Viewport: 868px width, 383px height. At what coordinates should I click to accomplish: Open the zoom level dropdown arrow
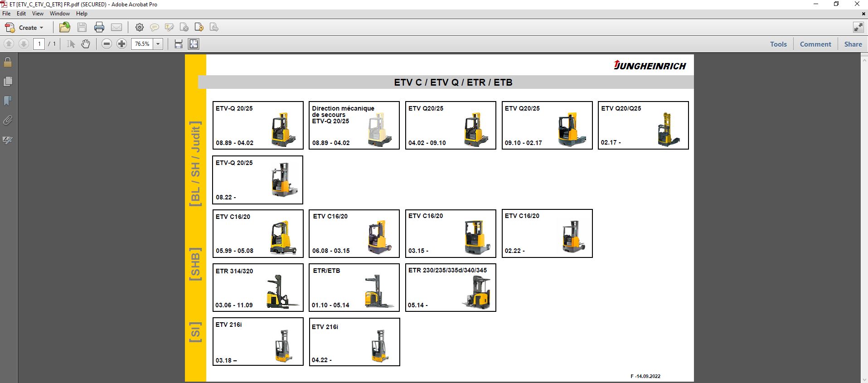[x=158, y=44]
